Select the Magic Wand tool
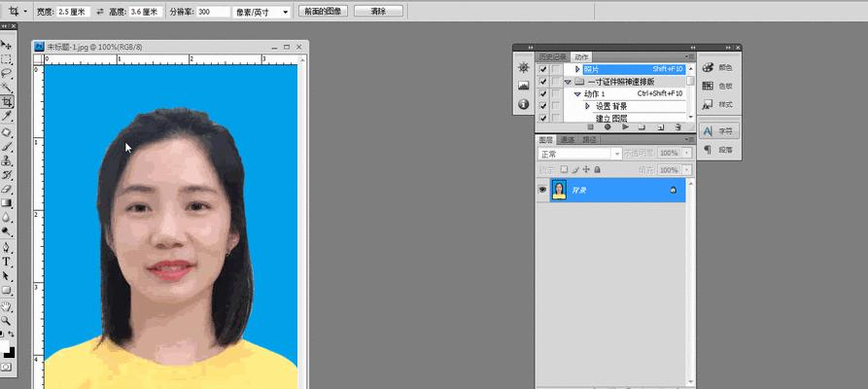 pyautogui.click(x=7, y=88)
